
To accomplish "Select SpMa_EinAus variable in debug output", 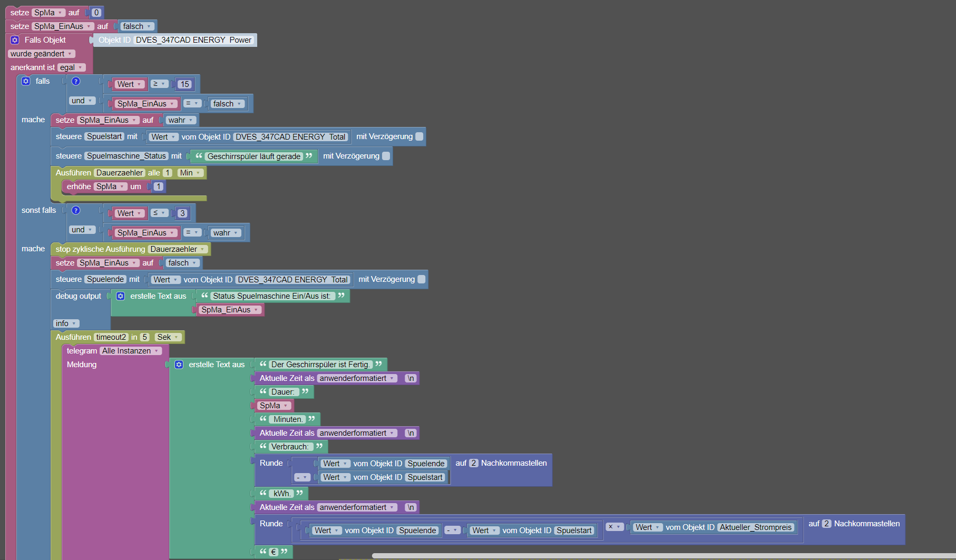I will [x=230, y=310].
